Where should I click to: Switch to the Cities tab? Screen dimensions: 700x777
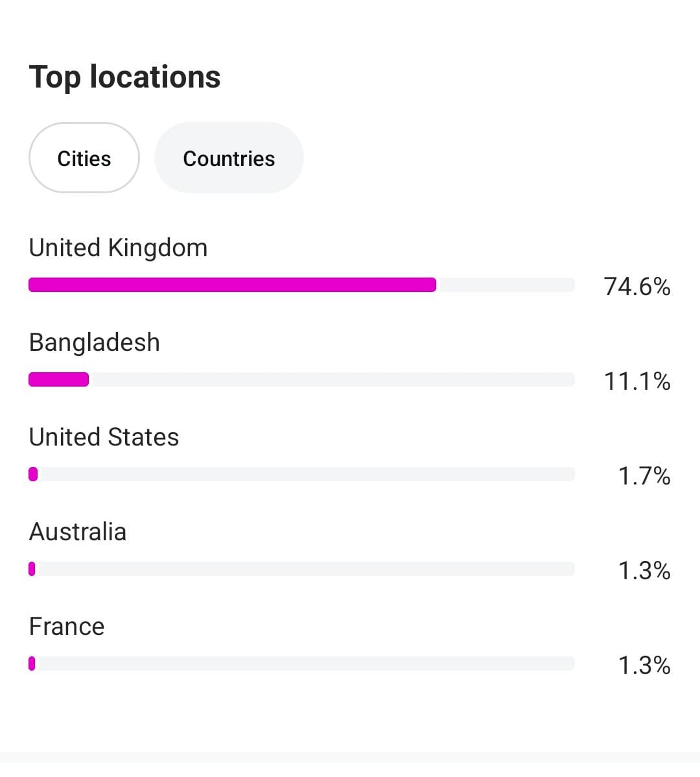tap(84, 158)
